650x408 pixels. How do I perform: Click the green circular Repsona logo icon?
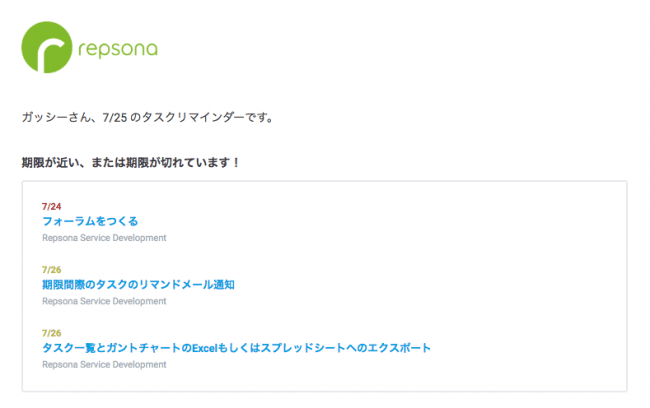click(47, 47)
